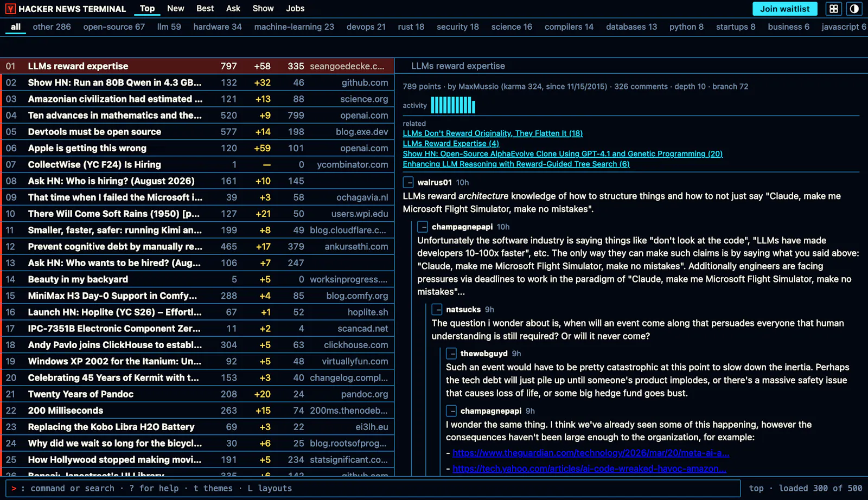Collapse champagnepapi's 10h comment
Image resolution: width=868 pixels, height=500 pixels.
[x=423, y=227]
